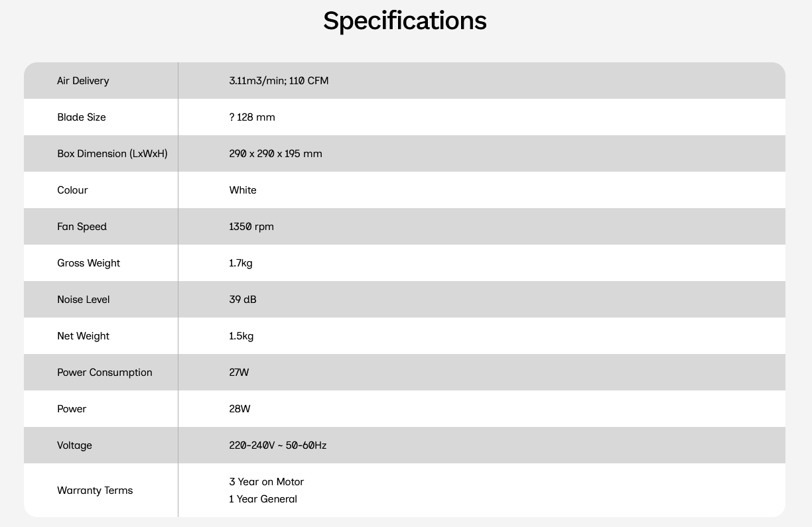
Task: Click the White colour value
Action: click(243, 190)
